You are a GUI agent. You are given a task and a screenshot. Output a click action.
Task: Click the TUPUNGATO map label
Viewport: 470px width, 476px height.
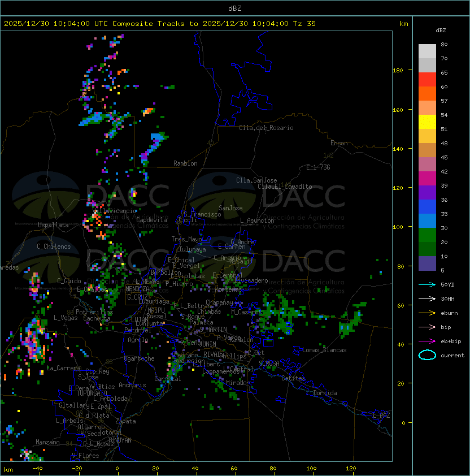(x=92, y=393)
